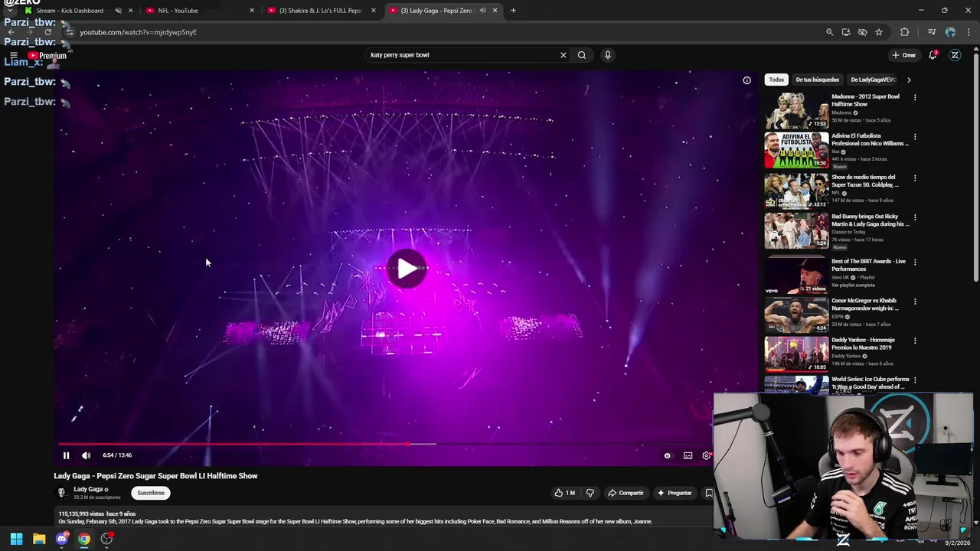Unmute the Kick Dashboard tab audio icon
980x551 pixels.
coord(118,11)
